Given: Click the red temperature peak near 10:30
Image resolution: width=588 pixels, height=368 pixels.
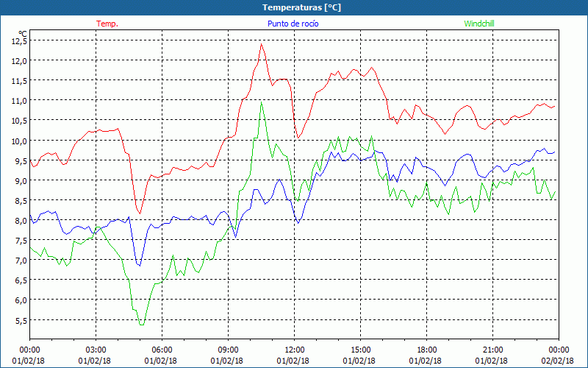Looking at the screenshot, I should (262, 44).
